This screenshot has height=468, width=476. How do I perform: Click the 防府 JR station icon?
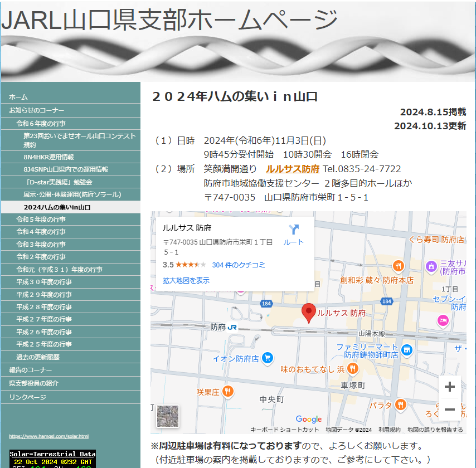232,328
